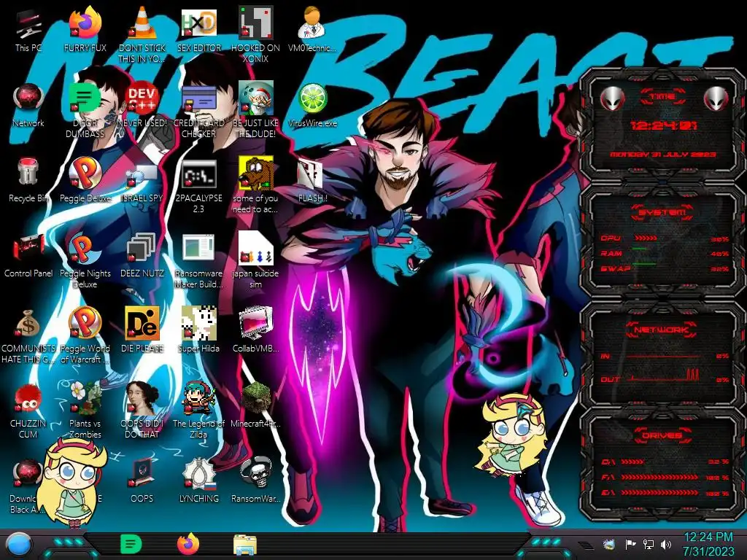This screenshot has width=747, height=560.
Task: Open the DIE PLEASE shortcut
Action: point(142,330)
